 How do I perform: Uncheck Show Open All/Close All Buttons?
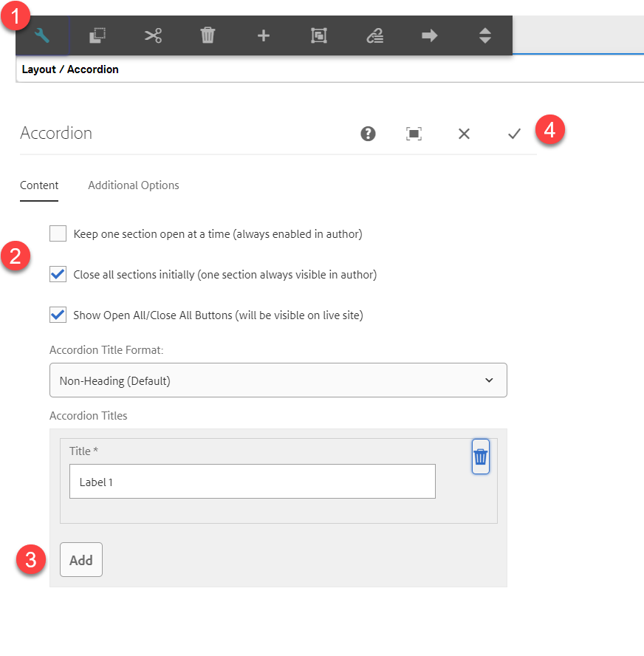(x=58, y=315)
